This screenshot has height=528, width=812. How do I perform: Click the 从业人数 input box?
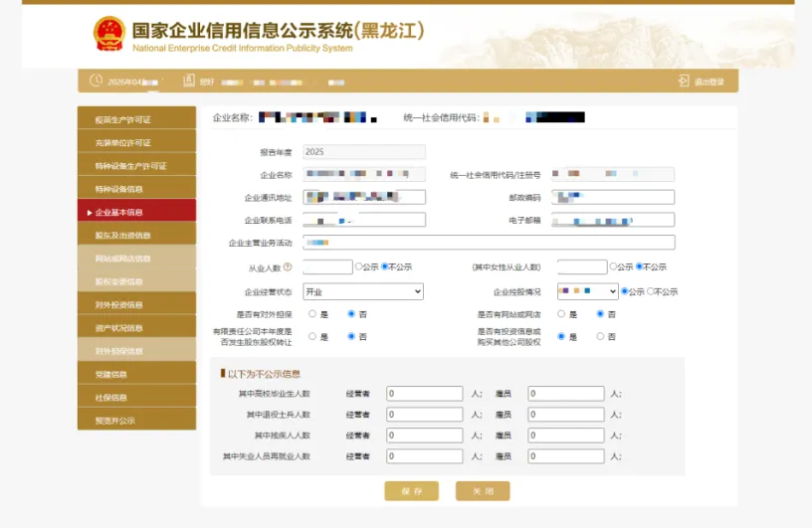pos(327,267)
